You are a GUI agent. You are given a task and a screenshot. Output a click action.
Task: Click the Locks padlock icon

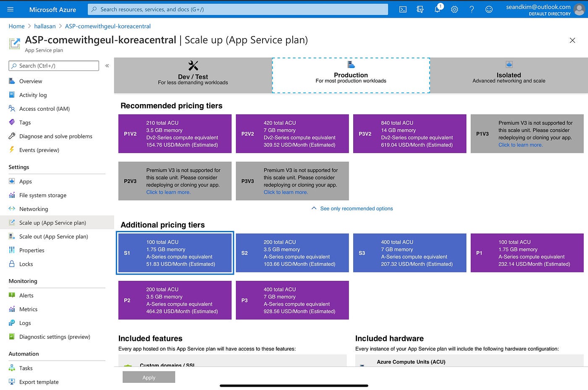pyautogui.click(x=12, y=264)
